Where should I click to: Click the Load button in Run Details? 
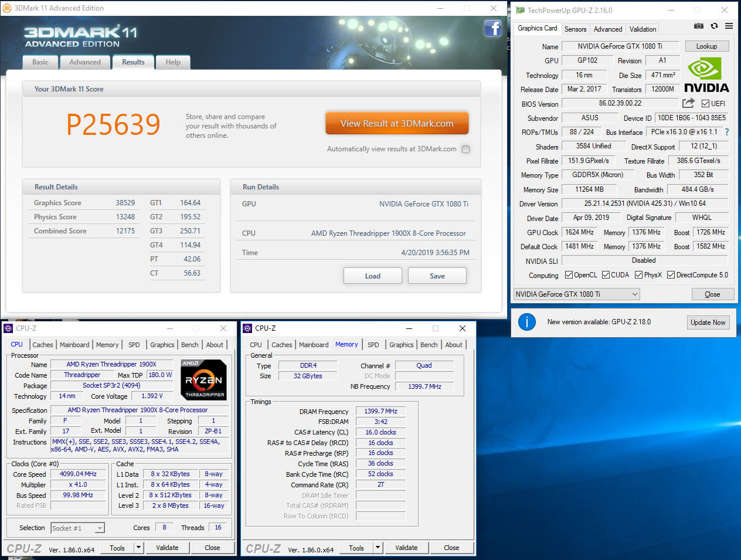[373, 276]
